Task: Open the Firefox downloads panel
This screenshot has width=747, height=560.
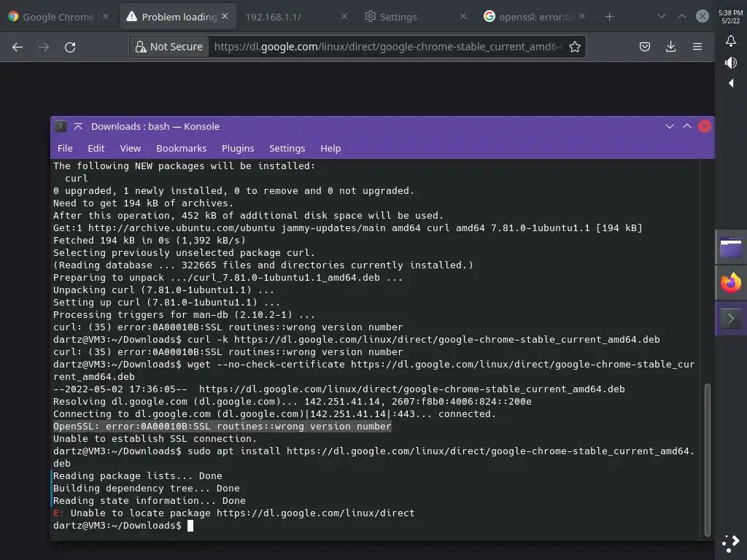Action: pyautogui.click(x=671, y=47)
